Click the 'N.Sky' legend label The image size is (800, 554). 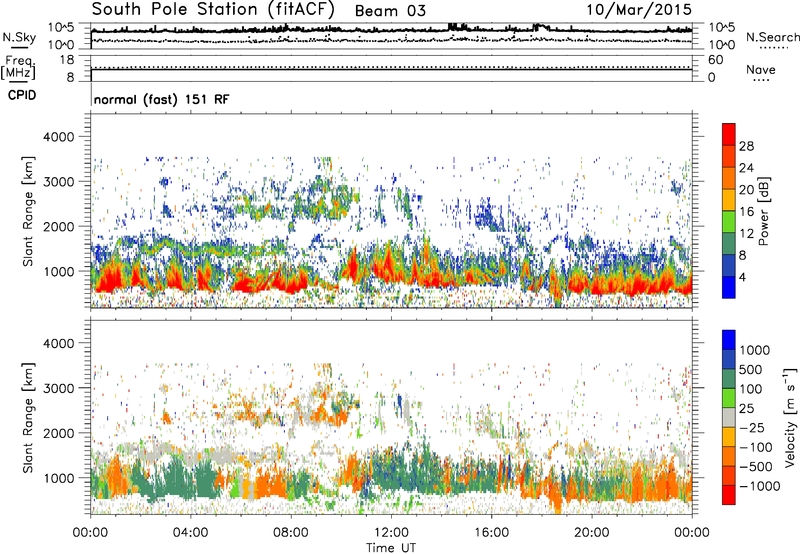(x=19, y=37)
